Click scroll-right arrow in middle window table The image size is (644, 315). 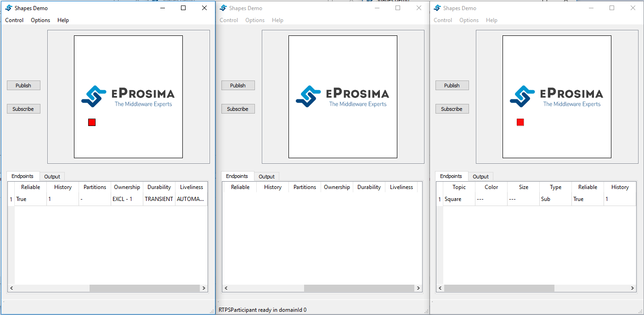(418, 288)
